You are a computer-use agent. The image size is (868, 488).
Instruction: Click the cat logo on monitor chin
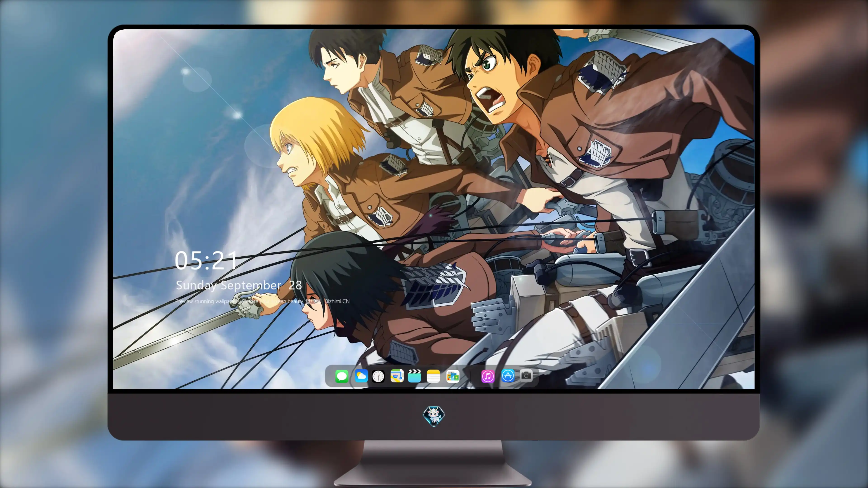click(x=434, y=416)
